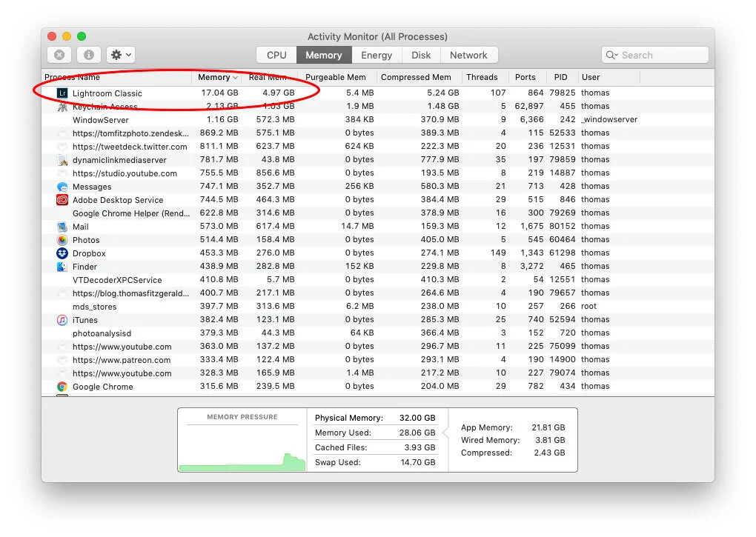Viewport: 756px width, 537px height.
Task: Click the dynamiclinkmediaserver process icon
Action: tap(62, 160)
